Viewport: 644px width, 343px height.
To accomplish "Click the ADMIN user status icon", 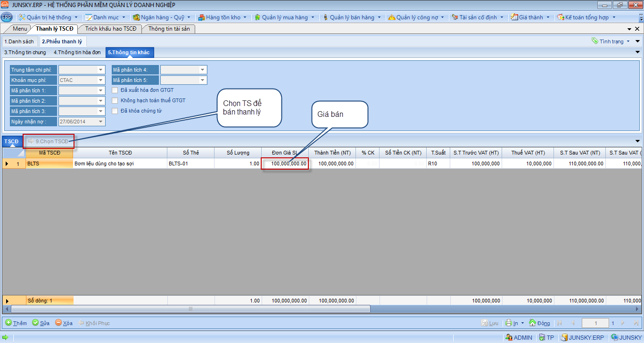I will coord(509,337).
